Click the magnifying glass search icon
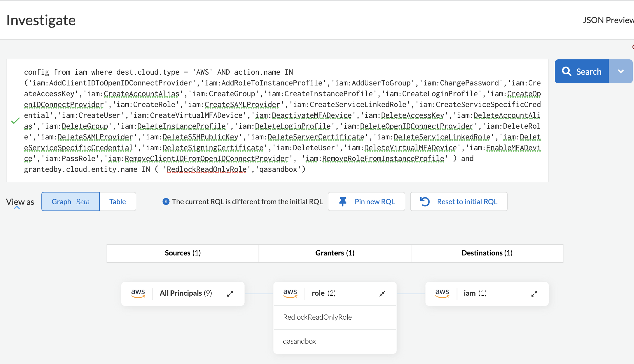This screenshot has height=364, width=634. pos(566,72)
